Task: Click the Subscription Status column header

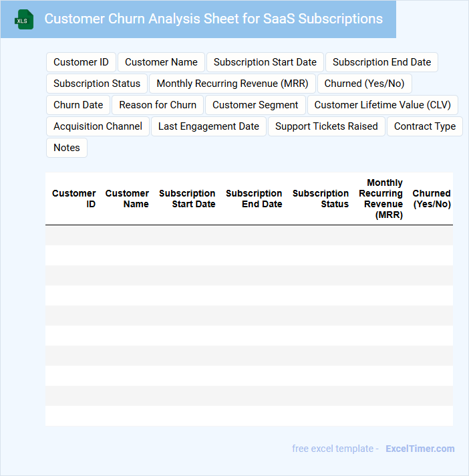Action: click(x=321, y=199)
